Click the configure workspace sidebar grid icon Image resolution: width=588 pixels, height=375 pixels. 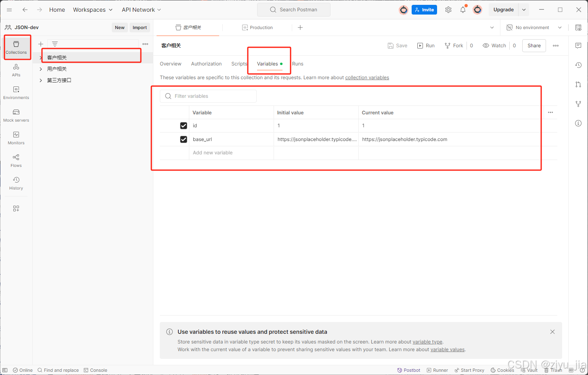click(x=16, y=209)
